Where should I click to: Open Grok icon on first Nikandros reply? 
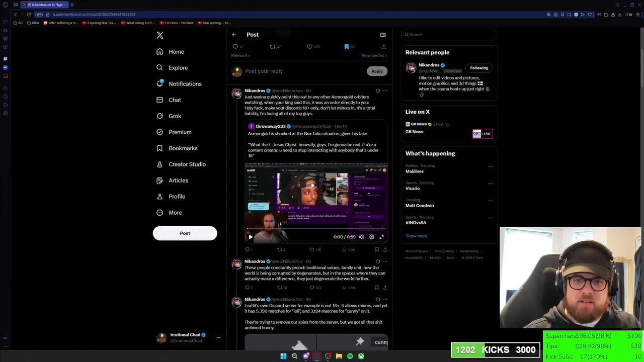[x=378, y=91]
